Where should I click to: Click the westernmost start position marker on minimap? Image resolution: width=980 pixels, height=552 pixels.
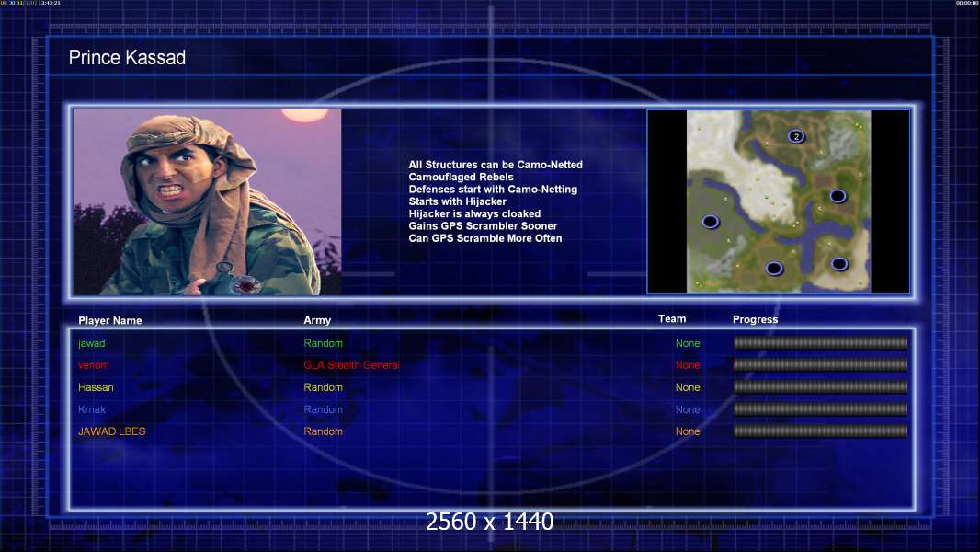coord(710,222)
